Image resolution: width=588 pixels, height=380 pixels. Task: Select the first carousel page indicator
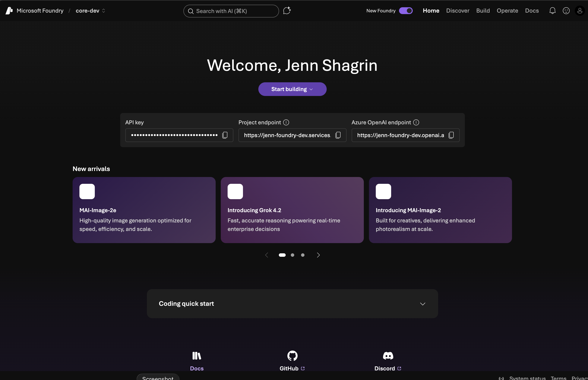click(x=282, y=255)
